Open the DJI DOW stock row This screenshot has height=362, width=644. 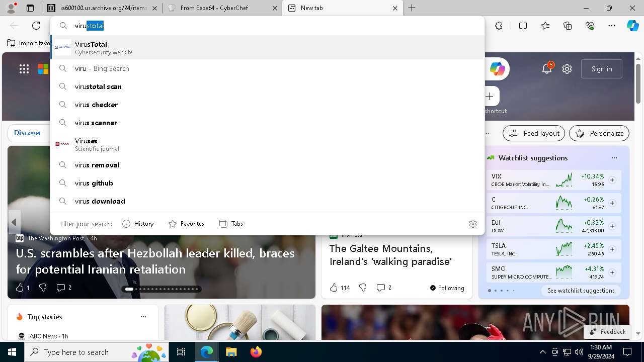click(554, 226)
